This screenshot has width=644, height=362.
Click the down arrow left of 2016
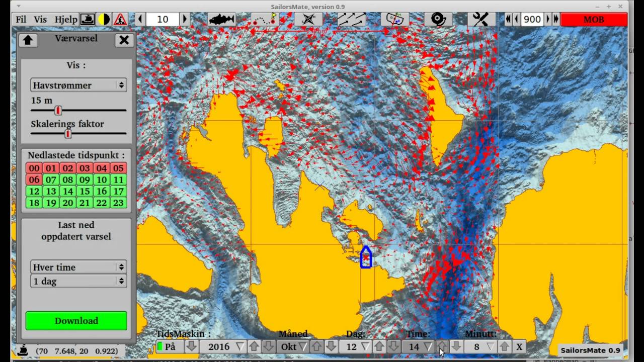[x=191, y=347]
